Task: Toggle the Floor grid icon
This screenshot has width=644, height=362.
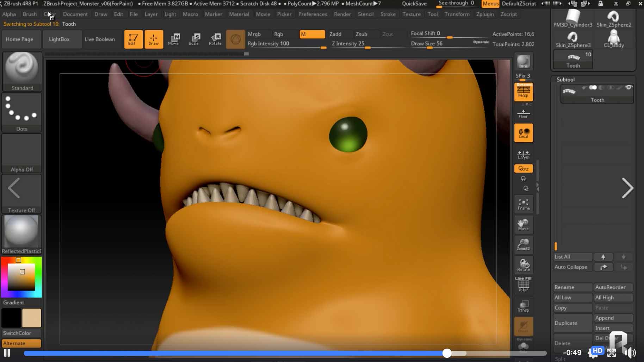Action: point(523,113)
